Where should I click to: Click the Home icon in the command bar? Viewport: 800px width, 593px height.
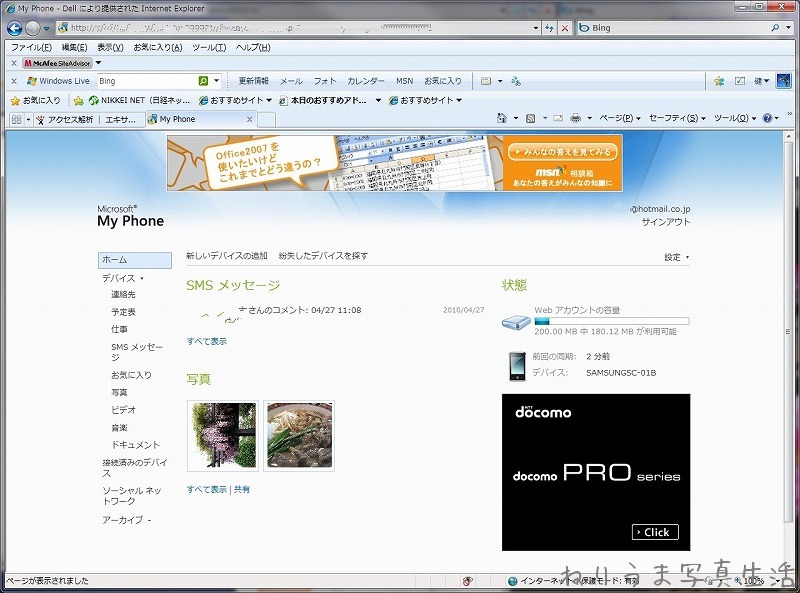[x=502, y=118]
